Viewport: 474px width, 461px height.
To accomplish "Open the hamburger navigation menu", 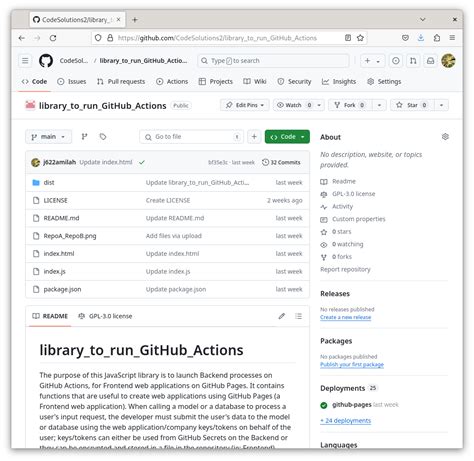I will [25, 61].
